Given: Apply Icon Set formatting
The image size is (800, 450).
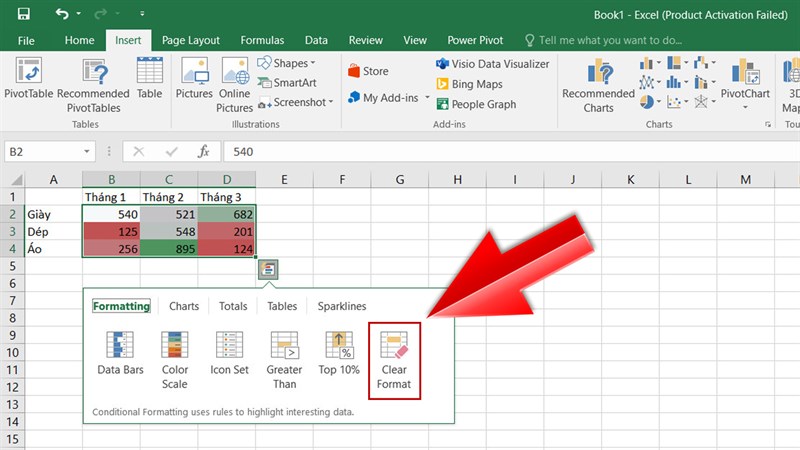Looking at the screenshot, I should tap(230, 353).
